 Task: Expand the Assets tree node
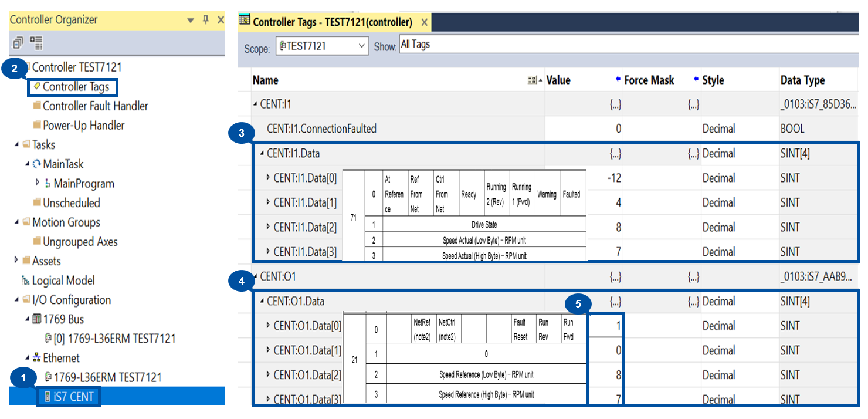16,261
